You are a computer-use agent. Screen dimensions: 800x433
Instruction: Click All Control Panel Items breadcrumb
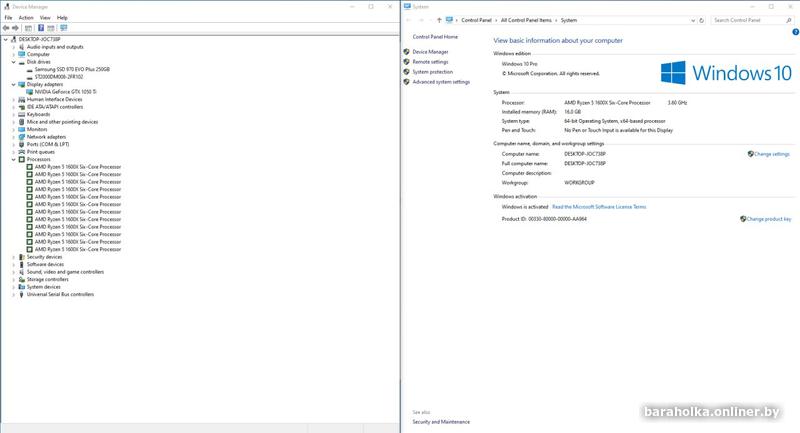(526, 20)
